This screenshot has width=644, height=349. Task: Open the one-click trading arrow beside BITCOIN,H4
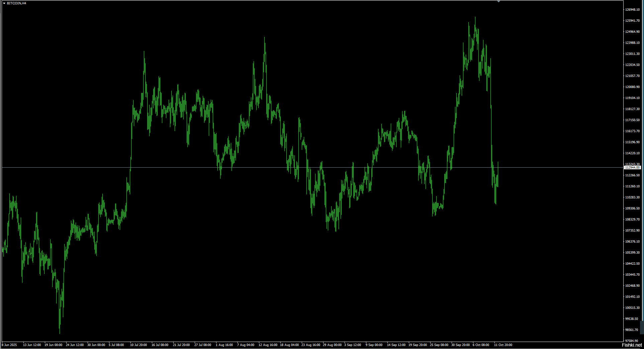point(4,3)
